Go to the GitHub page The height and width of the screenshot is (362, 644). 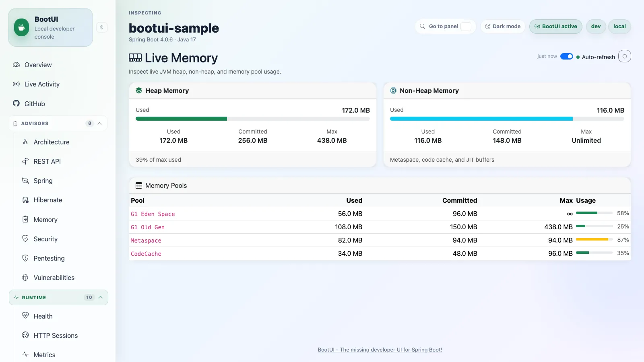pos(58,103)
